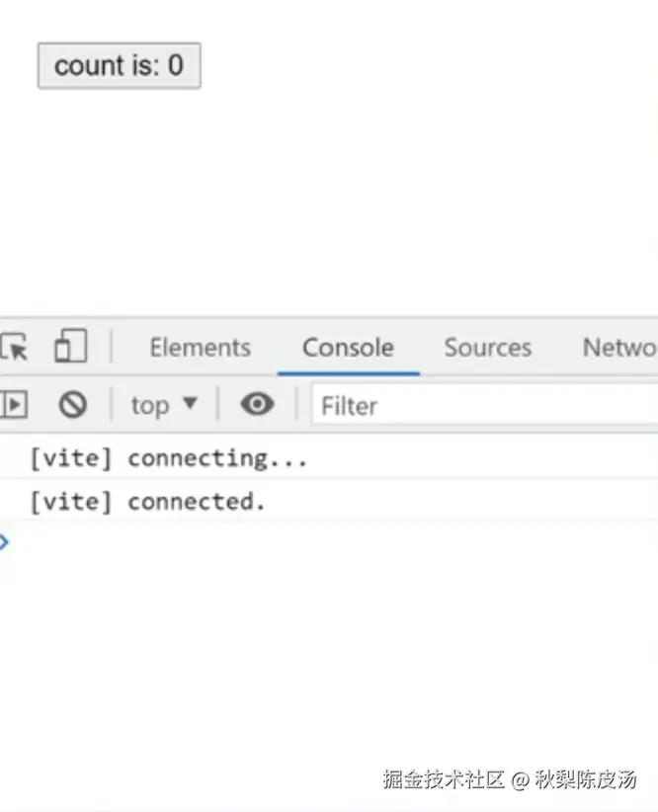Focus the console Filter input field
Image resolution: width=658 pixels, height=812 pixels.
click(484, 406)
